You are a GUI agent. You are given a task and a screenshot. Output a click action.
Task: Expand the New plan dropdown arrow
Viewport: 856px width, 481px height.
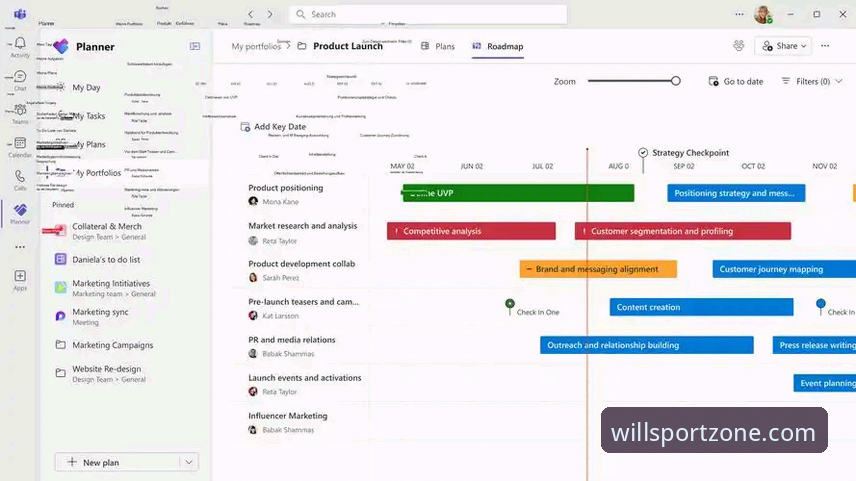[188, 462]
